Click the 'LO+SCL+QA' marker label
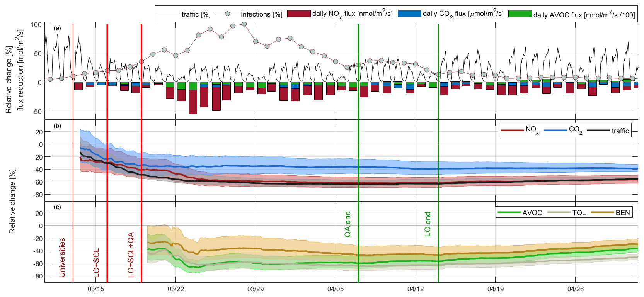The width and height of the screenshot is (644, 297). point(131,255)
